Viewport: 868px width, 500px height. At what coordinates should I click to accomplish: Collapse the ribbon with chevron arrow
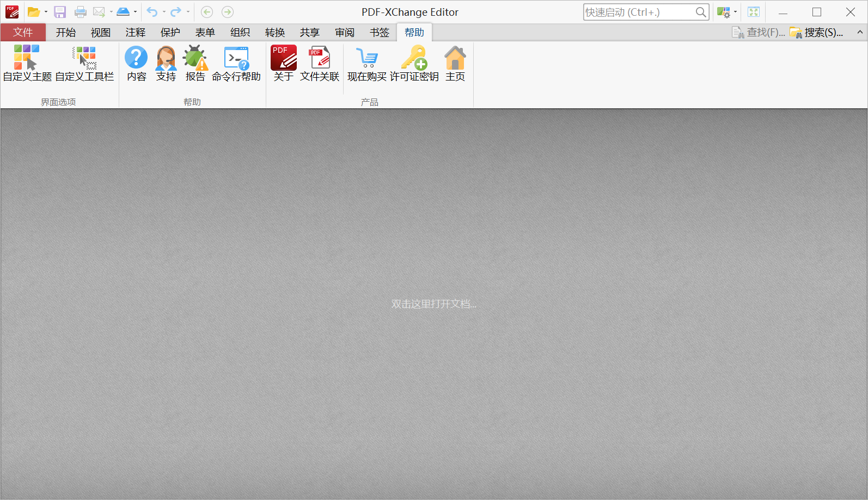pos(860,32)
